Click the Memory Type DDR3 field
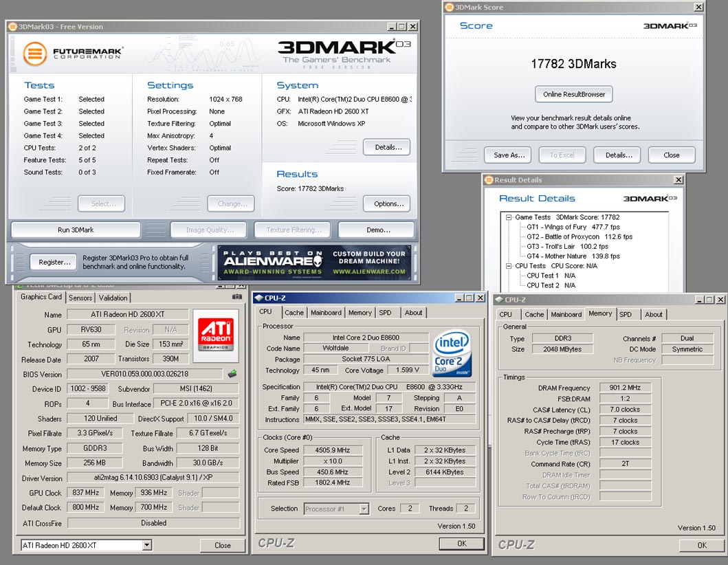Screen dimensions: 728x565 tap(563, 338)
